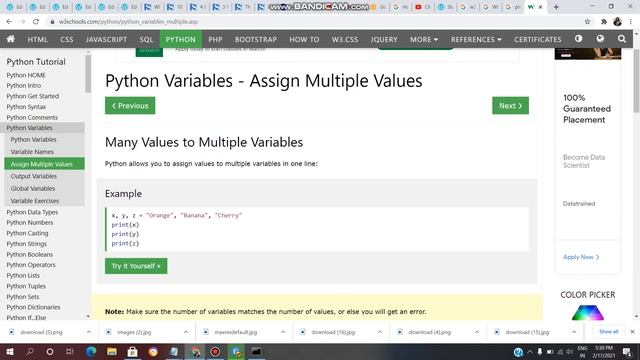Open Python HOME in the sidebar
This screenshot has height=360, width=640.
pyautogui.click(x=26, y=75)
